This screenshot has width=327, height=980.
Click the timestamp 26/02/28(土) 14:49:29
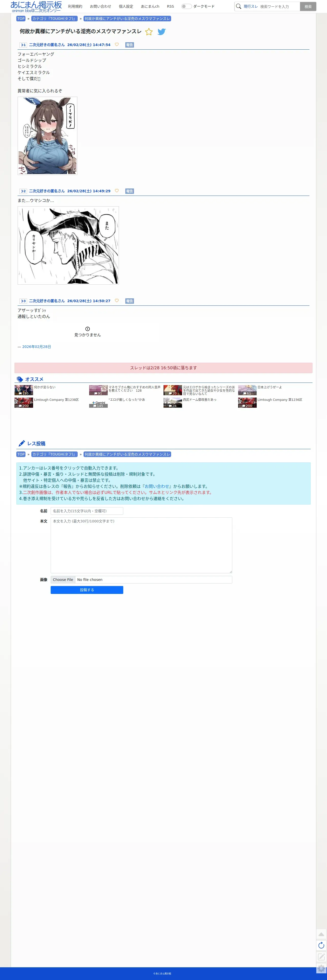(89, 191)
